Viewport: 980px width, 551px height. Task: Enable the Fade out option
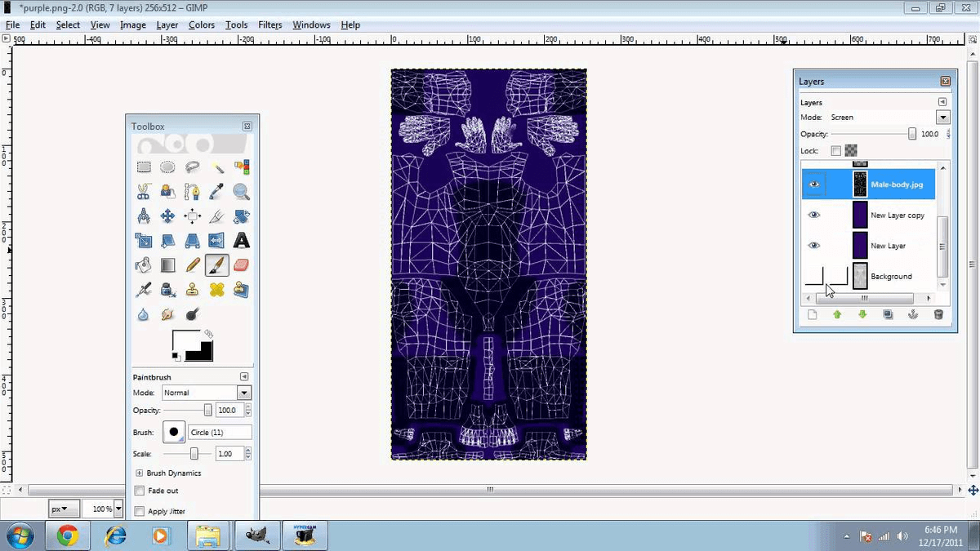(x=140, y=491)
